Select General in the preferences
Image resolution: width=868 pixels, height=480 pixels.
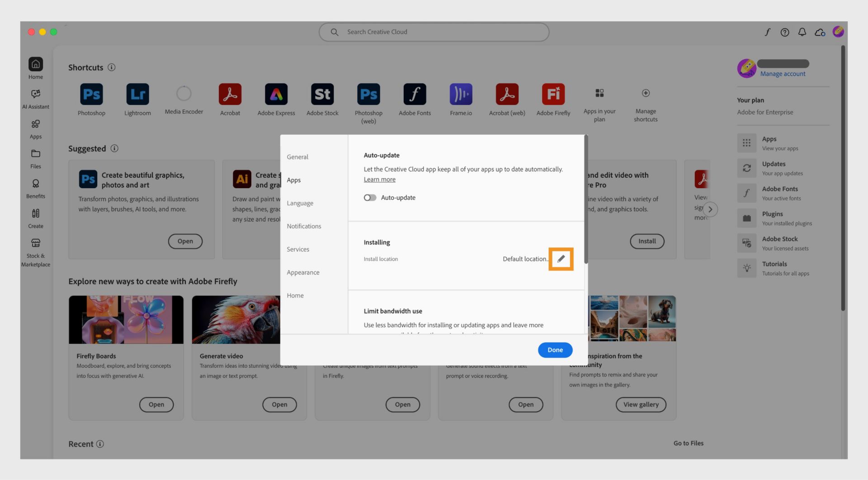point(297,157)
